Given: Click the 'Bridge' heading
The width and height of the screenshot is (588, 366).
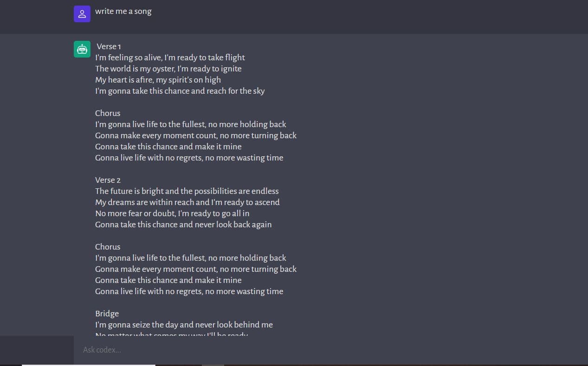Looking at the screenshot, I should [x=107, y=314].
